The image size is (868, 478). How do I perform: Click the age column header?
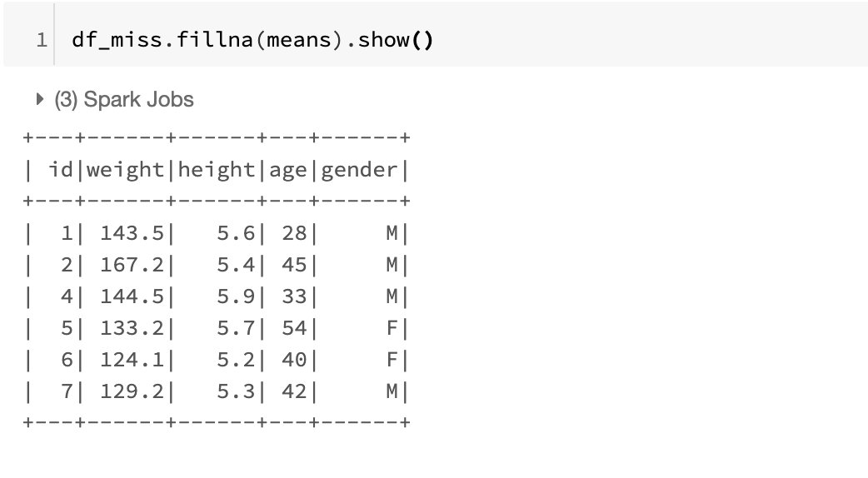[x=288, y=171]
